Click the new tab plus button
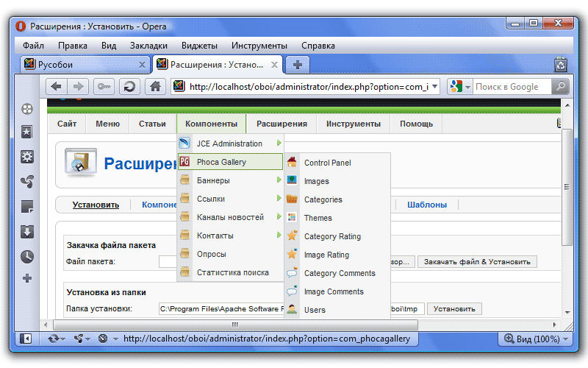 point(297,65)
